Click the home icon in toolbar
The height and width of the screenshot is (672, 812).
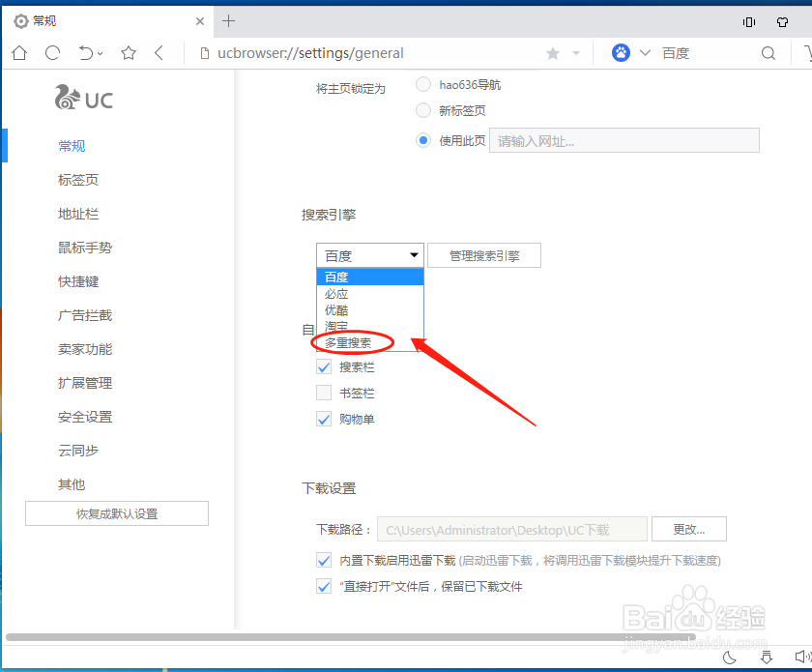18,52
